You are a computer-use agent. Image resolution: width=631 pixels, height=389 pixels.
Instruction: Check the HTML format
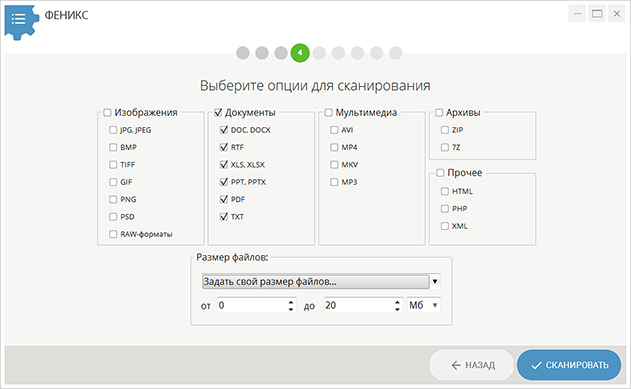[x=445, y=191]
